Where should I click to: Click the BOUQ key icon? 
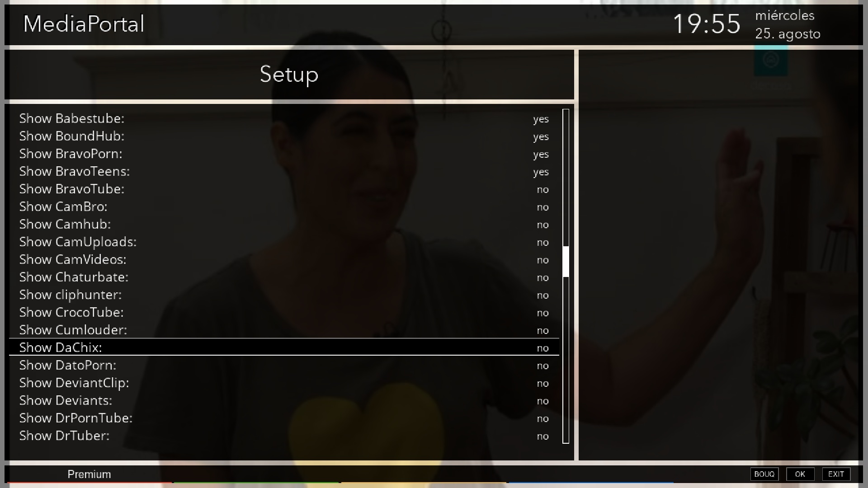coord(764,474)
